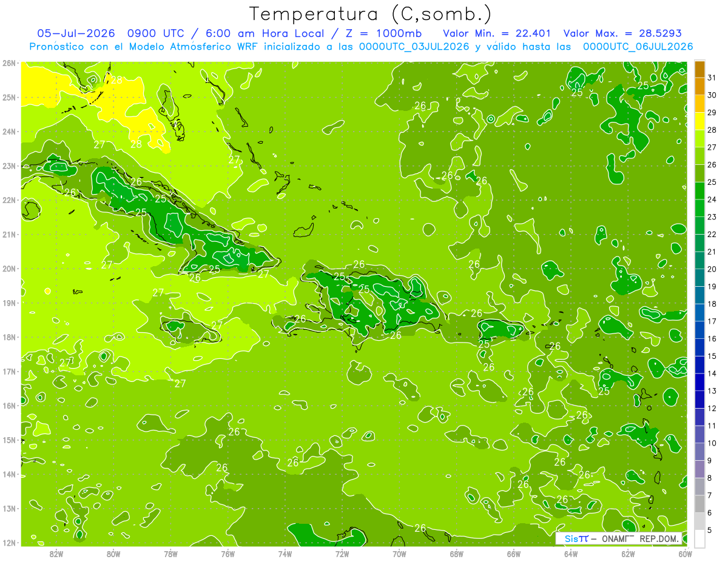Click the 21N latitude axis label
The image size is (728, 562).
(8, 234)
